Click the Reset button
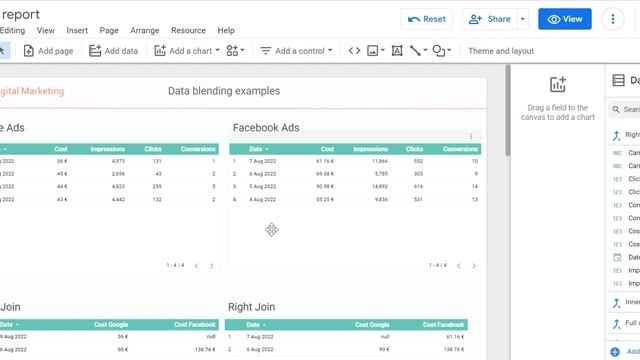640x360 pixels. (427, 19)
